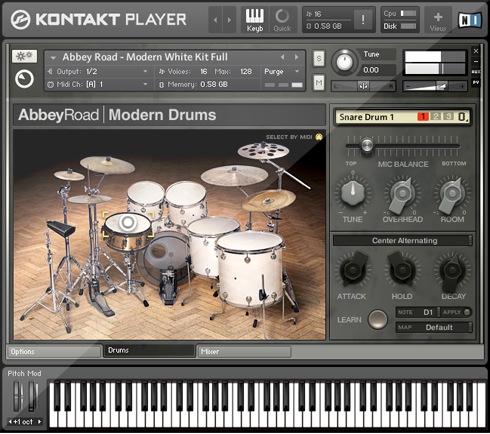Viewport: 490px width, 434px height.
Task: Click the snare TUNE knob
Action: coord(353,193)
